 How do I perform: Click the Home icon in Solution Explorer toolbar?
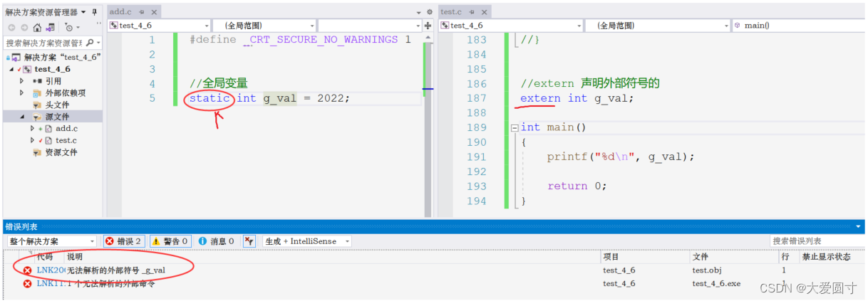[37, 28]
